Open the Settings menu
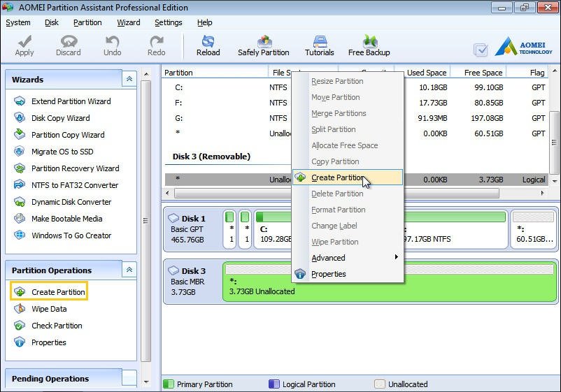The width and height of the screenshot is (561, 392). [168, 22]
